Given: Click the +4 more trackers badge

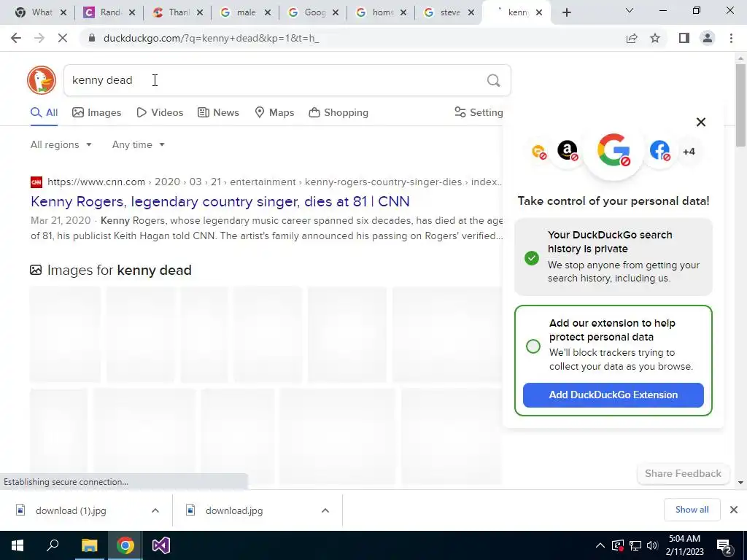Looking at the screenshot, I should click(689, 152).
